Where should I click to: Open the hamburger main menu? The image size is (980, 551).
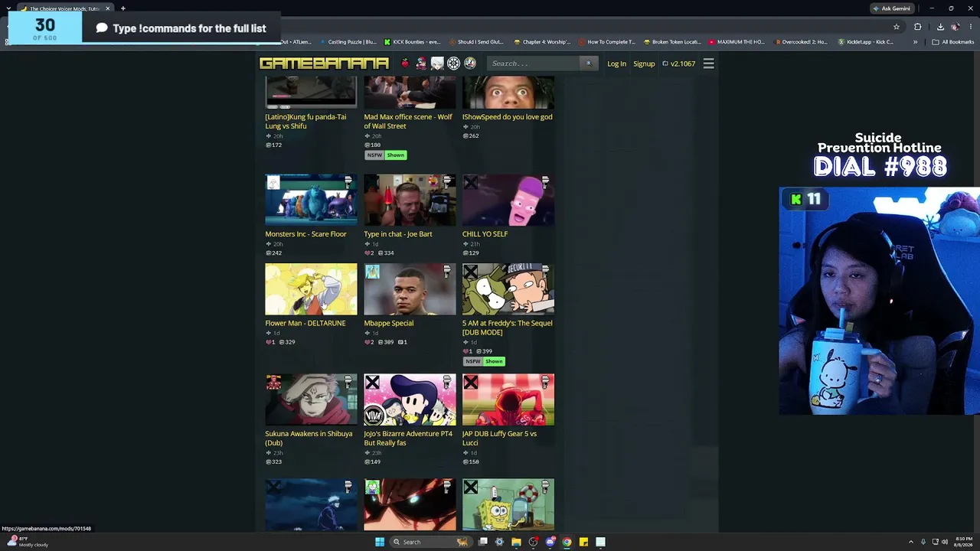pos(708,64)
